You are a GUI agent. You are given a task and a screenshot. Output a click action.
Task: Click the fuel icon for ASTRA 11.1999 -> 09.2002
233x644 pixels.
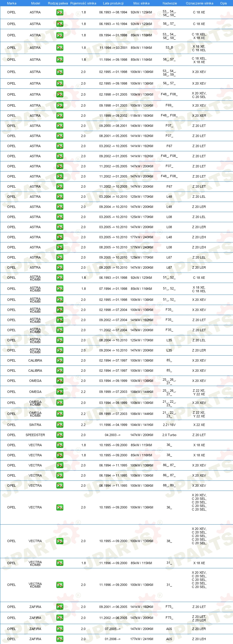(x=60, y=116)
